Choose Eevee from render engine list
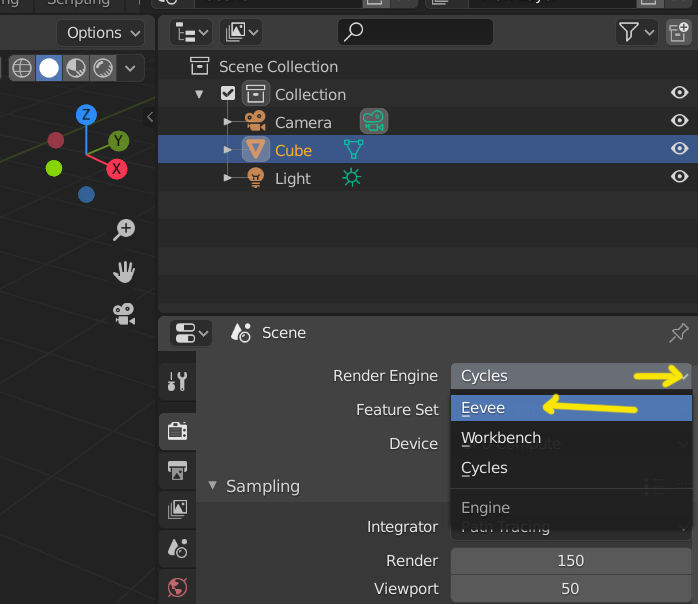698x604 pixels. tap(571, 408)
